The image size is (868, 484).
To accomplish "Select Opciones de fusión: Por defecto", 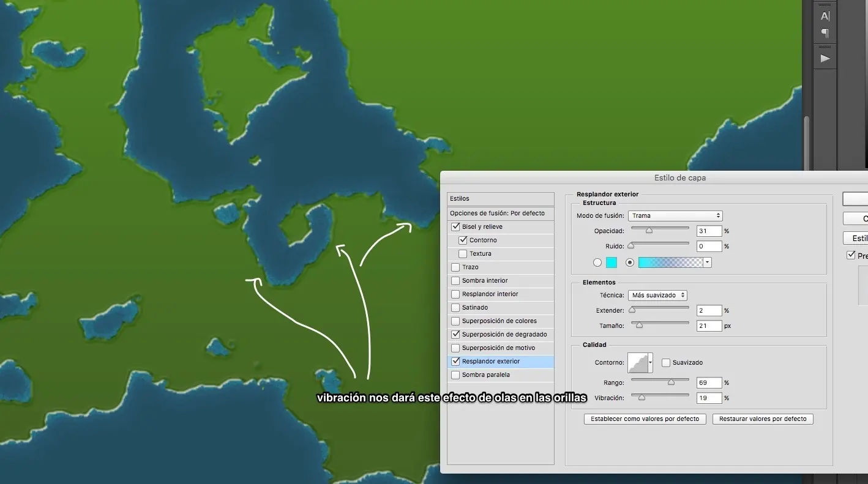I will coord(501,213).
